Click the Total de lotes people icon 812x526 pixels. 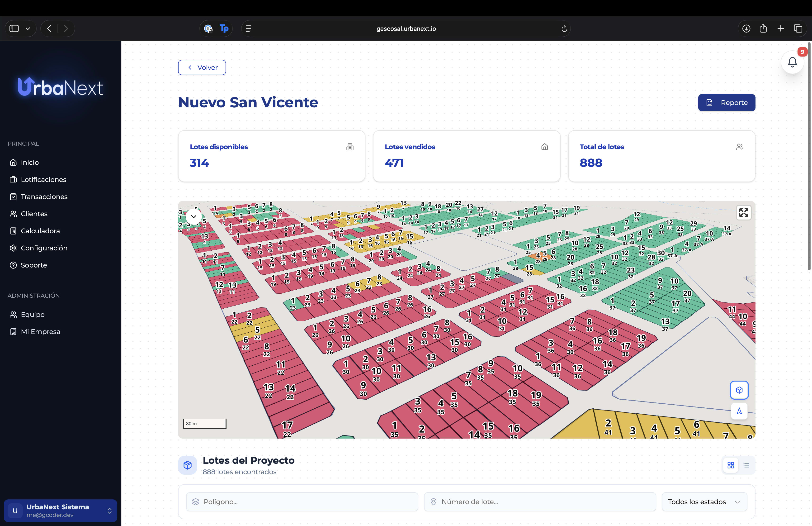point(740,147)
